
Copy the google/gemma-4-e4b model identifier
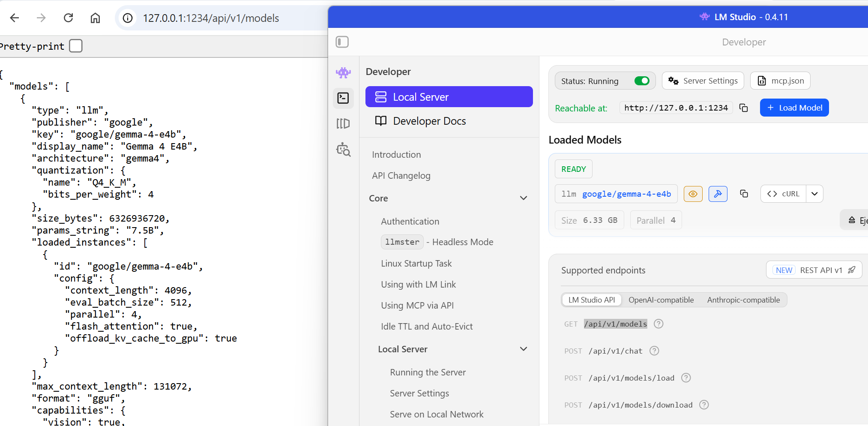click(744, 194)
